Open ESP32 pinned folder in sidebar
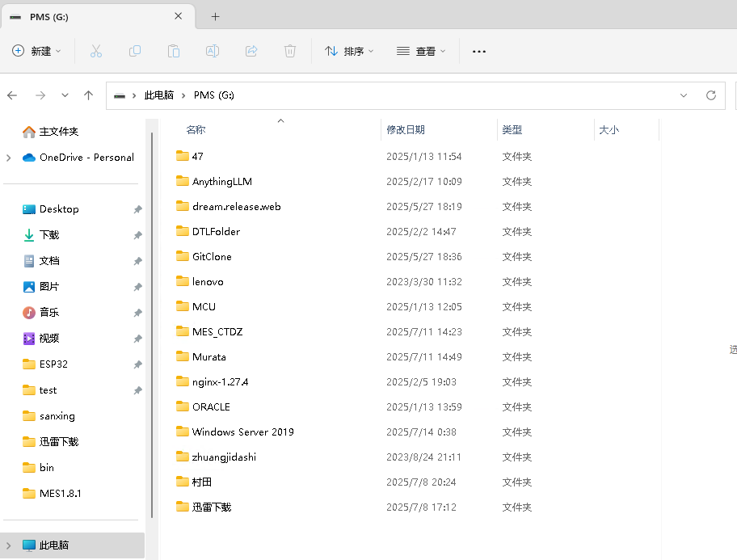737x560 pixels. [x=53, y=364]
